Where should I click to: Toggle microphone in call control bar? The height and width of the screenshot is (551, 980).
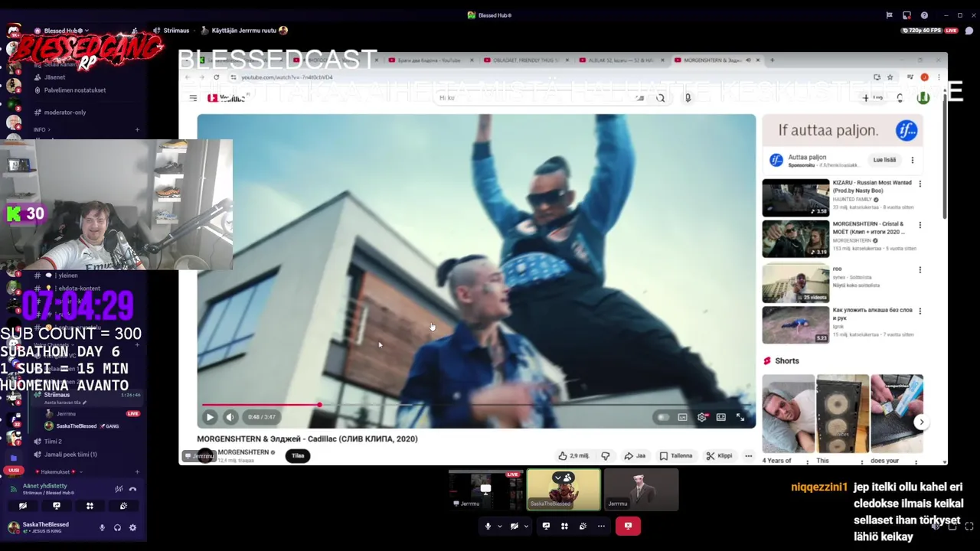(488, 526)
